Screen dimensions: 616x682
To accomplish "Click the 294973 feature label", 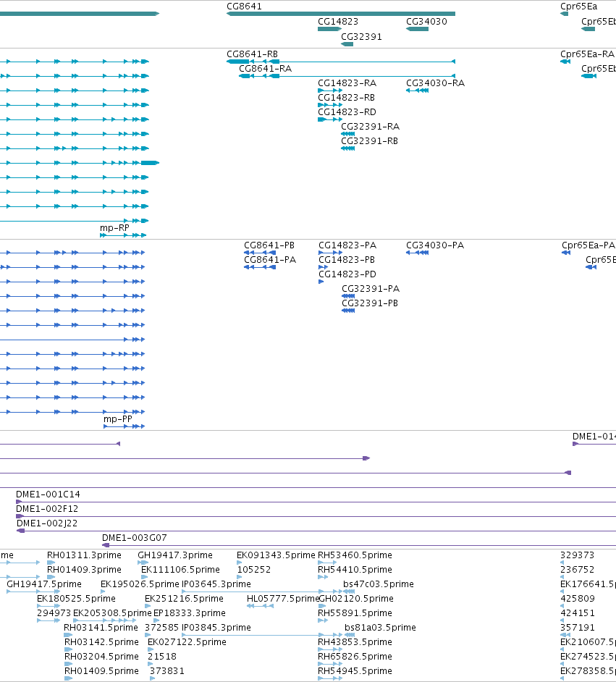I will point(54,613).
